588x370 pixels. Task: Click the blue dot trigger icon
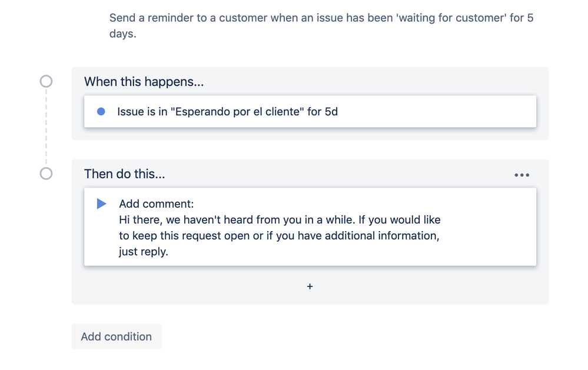pyautogui.click(x=101, y=111)
